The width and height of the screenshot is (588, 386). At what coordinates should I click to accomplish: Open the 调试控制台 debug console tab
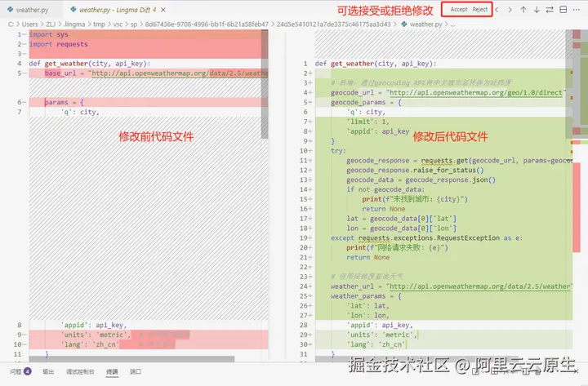pos(80,371)
